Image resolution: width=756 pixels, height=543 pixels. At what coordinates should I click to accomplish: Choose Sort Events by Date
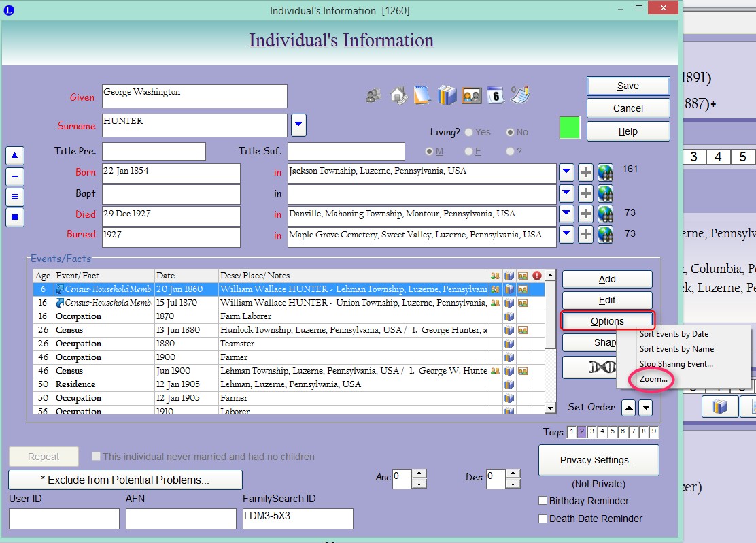click(674, 334)
